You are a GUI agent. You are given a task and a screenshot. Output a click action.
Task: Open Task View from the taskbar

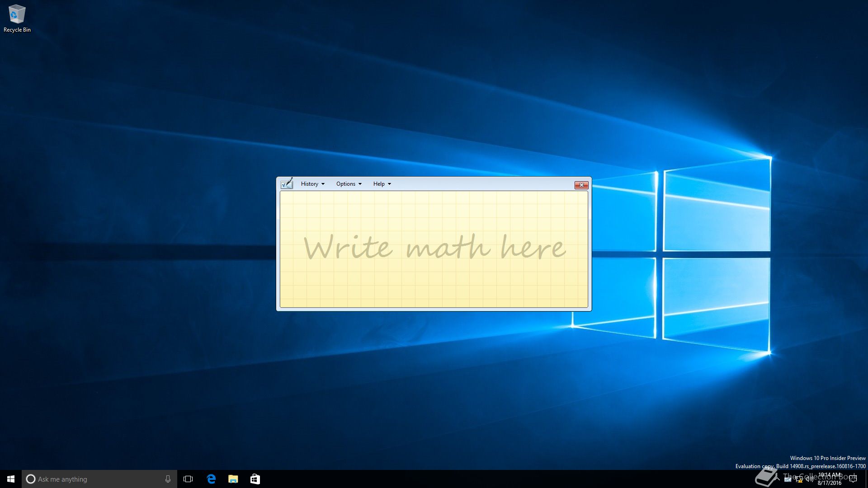(x=188, y=479)
